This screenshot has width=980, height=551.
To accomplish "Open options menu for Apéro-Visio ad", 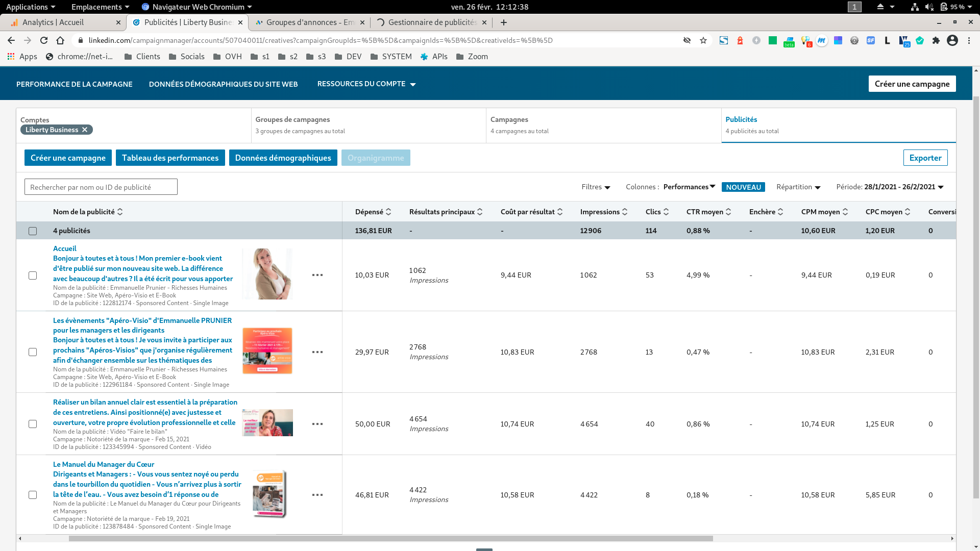I will tap(317, 352).
